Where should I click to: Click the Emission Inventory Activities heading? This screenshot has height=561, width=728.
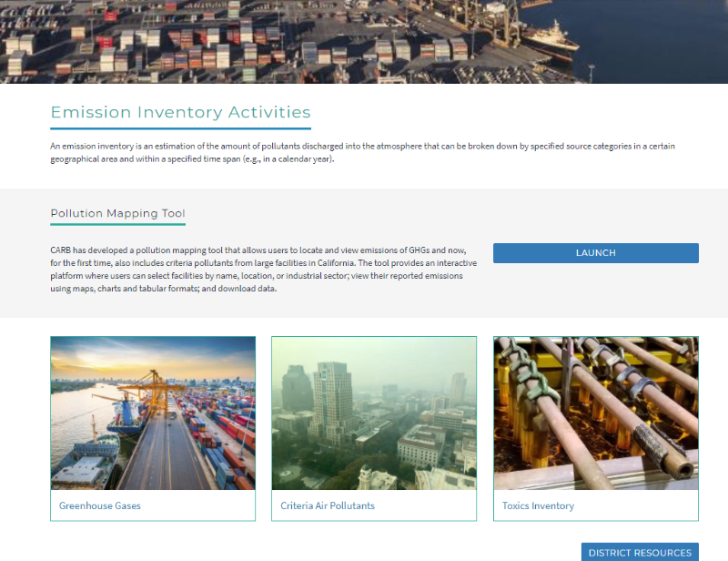coord(180,113)
